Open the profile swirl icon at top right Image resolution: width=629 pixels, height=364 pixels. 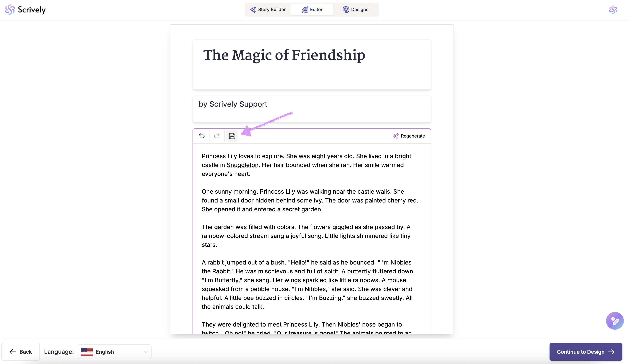(x=613, y=10)
